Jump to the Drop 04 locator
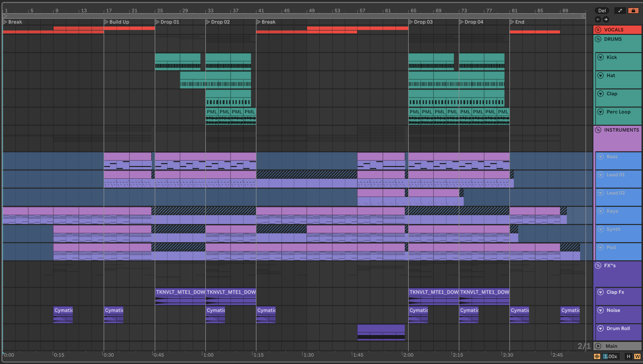Viewport: 643px width, 364px height. tap(471, 22)
